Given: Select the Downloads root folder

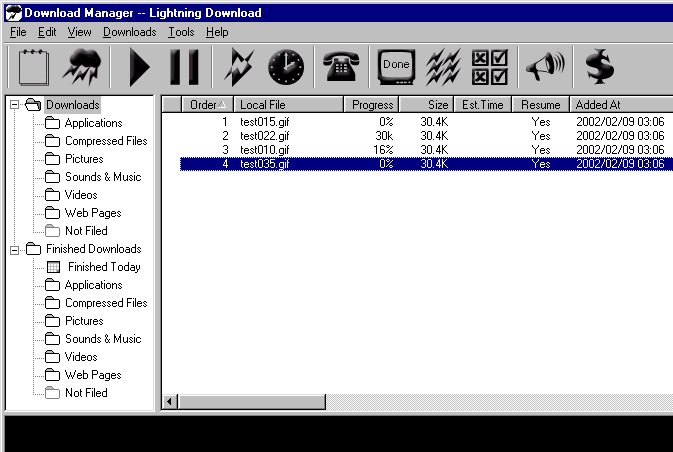Looking at the screenshot, I should [x=73, y=105].
